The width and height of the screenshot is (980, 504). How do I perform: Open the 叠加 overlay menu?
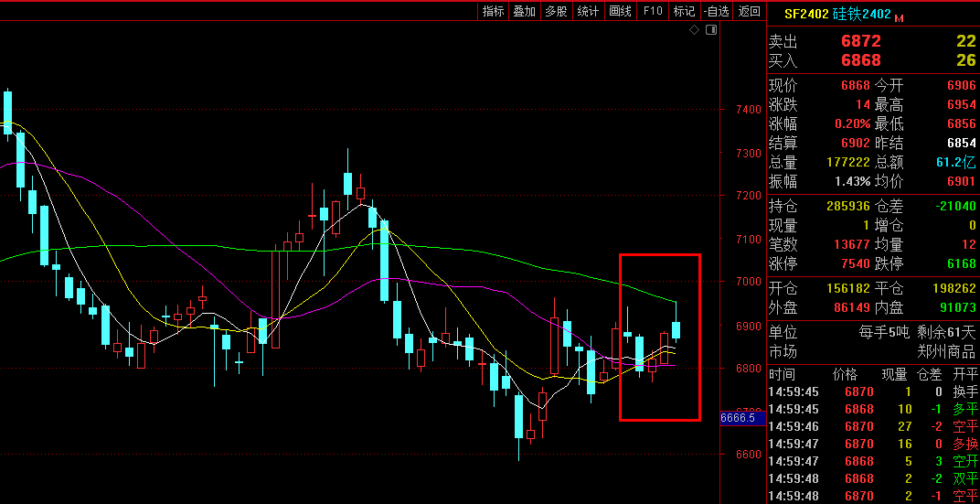[x=525, y=11]
